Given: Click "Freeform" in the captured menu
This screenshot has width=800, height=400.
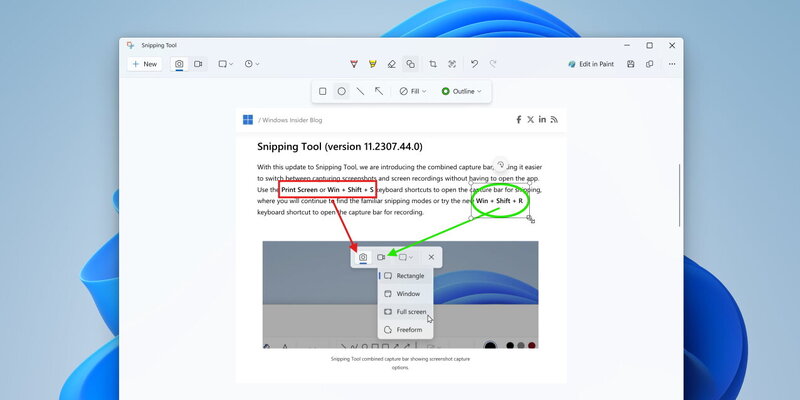Looking at the screenshot, I should point(406,330).
